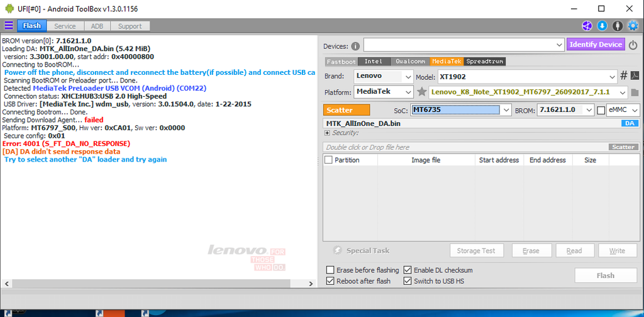This screenshot has height=317, width=644.
Task: Click the Read button
Action: click(x=574, y=251)
